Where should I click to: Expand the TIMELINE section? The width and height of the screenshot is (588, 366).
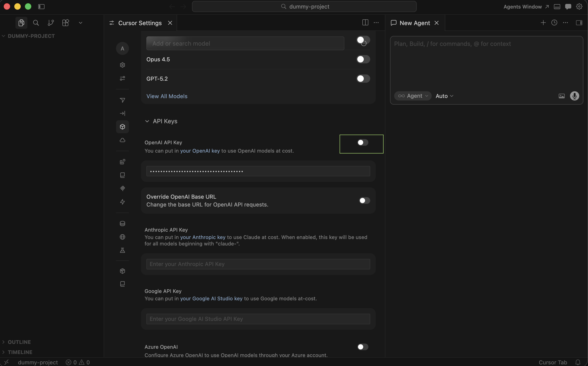point(17,352)
